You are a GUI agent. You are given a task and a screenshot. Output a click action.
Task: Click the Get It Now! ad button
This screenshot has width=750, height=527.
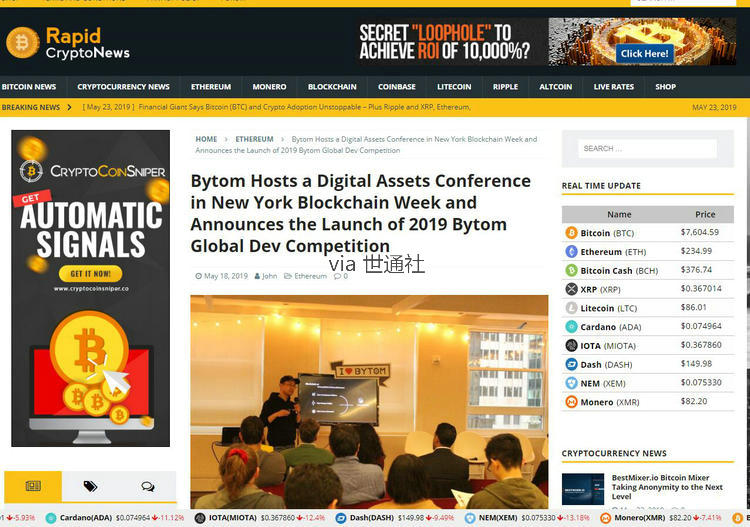(90, 273)
